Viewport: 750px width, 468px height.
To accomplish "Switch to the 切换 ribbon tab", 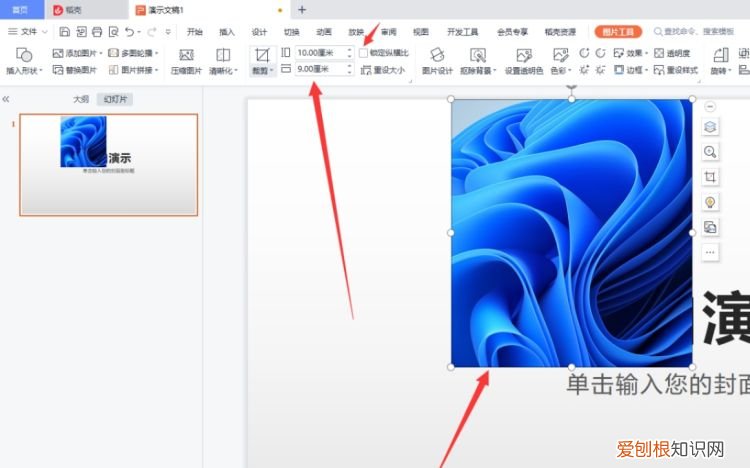I will [291, 32].
